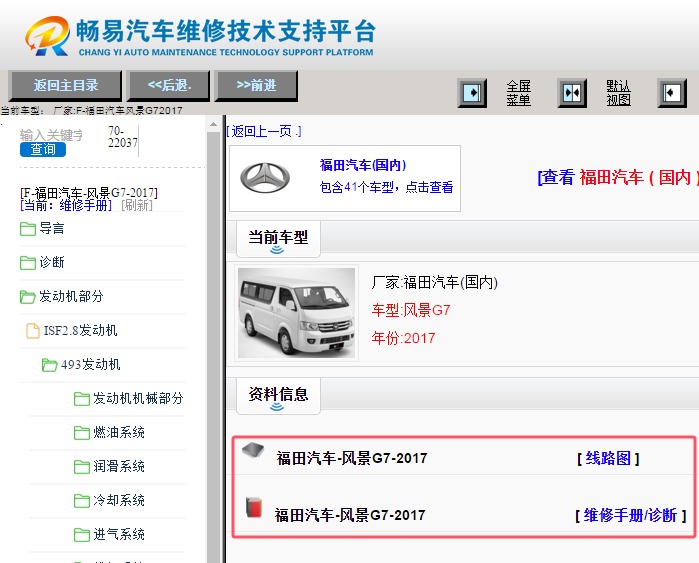Open the 润滑系统 entry

[119, 466]
